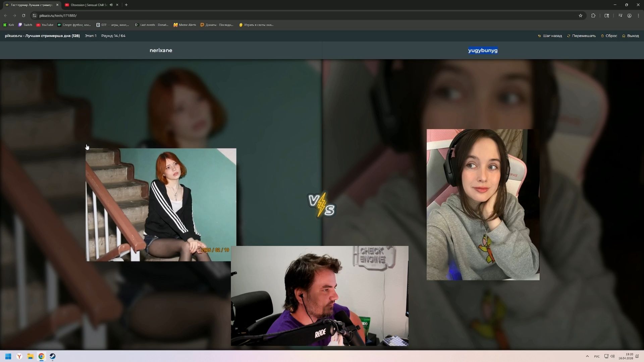Open the Спорт: футбол bookmark
Image resolution: width=644 pixels, height=362 pixels.
(x=74, y=25)
